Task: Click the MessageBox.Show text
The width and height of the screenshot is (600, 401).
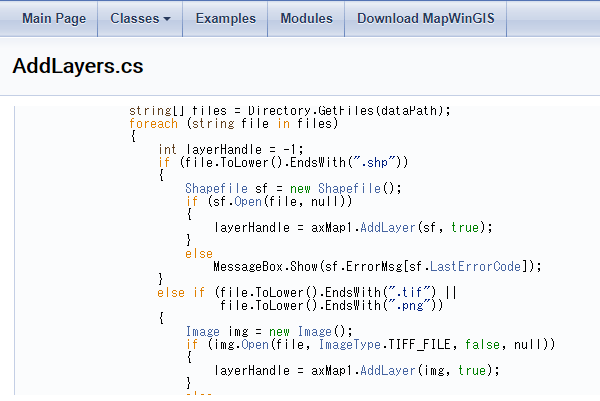Action: tap(265, 266)
